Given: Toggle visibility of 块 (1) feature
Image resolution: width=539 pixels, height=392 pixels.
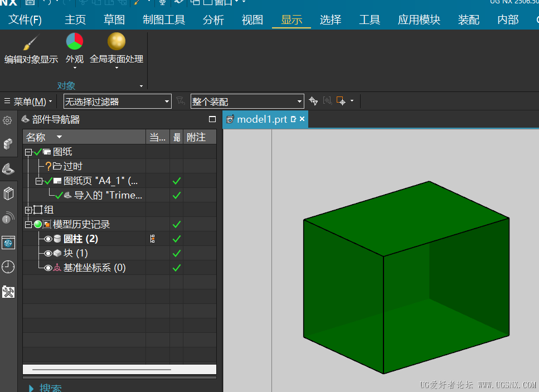Looking at the screenshot, I should tap(47, 253).
